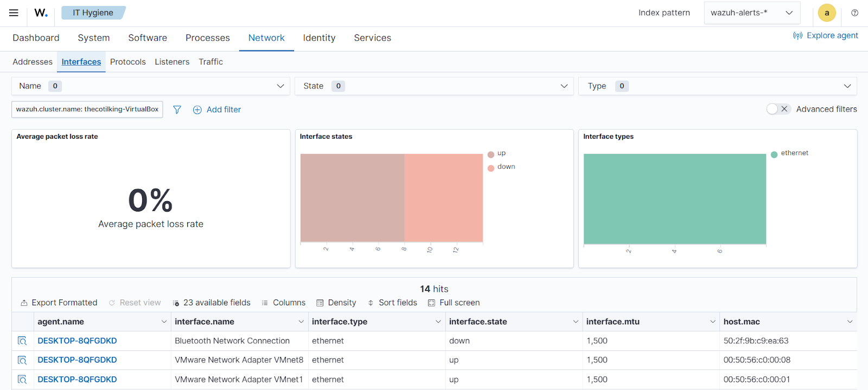
Task: Click the 14 hits count
Action: pos(434,289)
